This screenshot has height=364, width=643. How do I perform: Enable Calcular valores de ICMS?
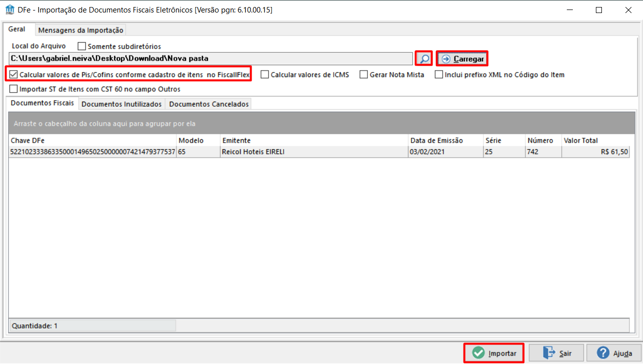[265, 75]
